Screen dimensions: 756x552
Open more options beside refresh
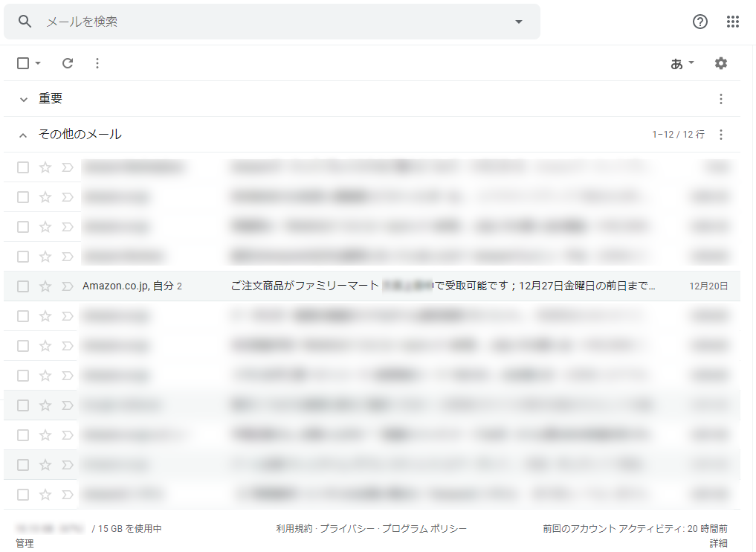97,63
